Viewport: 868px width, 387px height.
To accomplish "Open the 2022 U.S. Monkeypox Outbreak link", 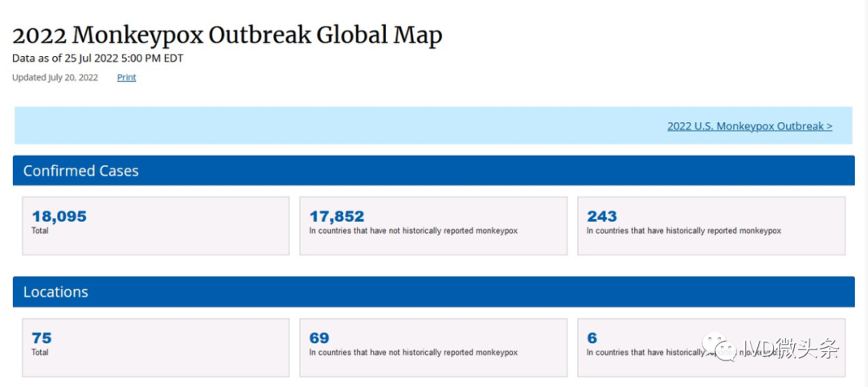I will coord(749,126).
